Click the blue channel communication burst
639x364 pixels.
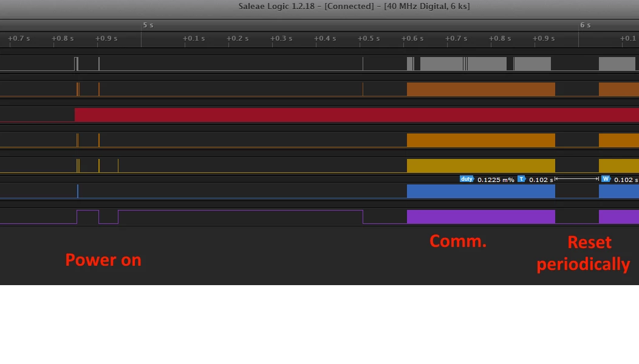coord(481,191)
